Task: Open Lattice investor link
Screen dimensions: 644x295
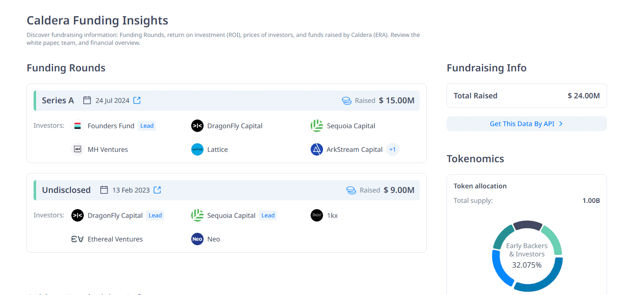Action: [218, 149]
